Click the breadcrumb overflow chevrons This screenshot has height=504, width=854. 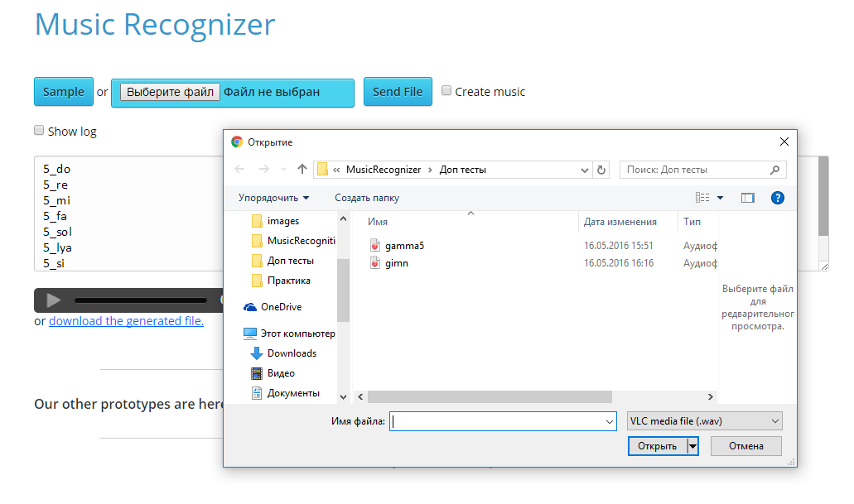(336, 170)
